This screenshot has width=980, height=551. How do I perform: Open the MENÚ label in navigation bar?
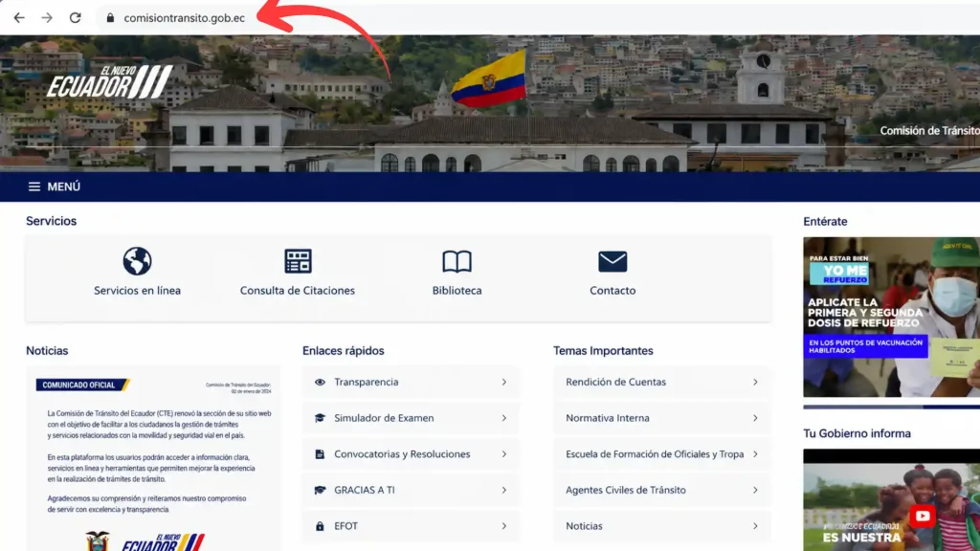pos(64,187)
